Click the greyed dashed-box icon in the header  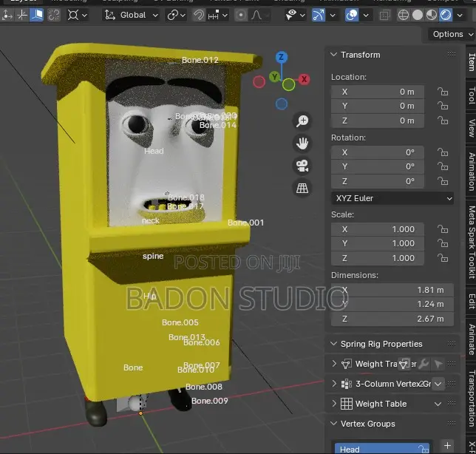[x=54, y=16]
